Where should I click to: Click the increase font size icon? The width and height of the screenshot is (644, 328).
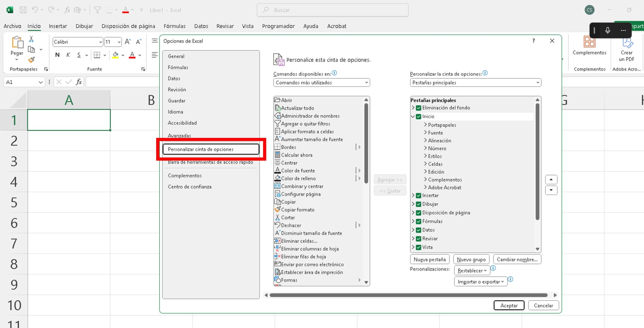point(128,41)
